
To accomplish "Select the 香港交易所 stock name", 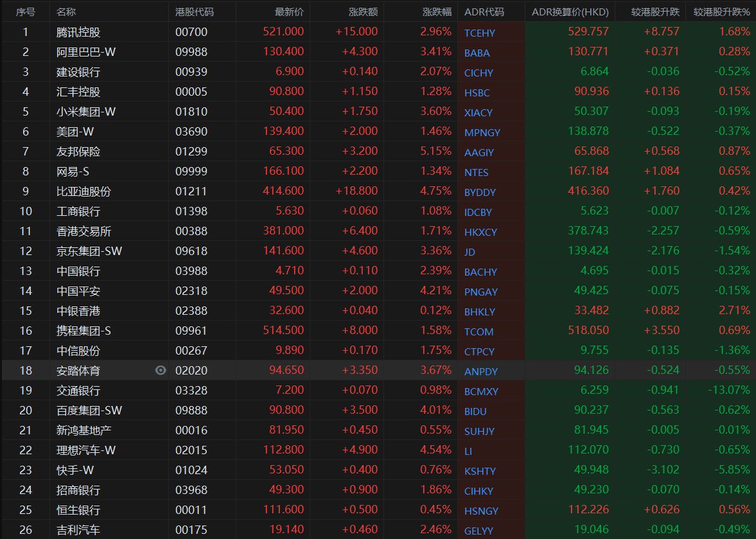I will pyautogui.click(x=84, y=231).
